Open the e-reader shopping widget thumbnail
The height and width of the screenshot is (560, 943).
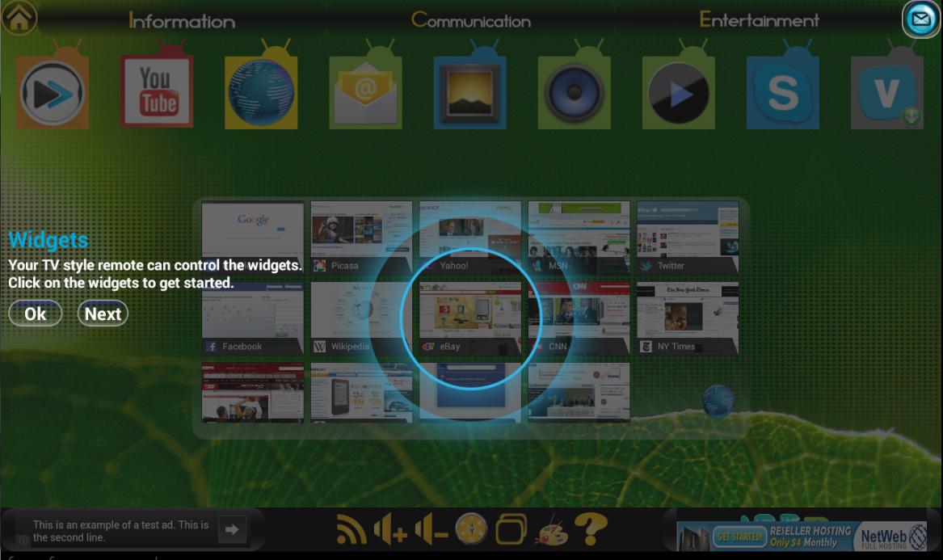pos(361,393)
